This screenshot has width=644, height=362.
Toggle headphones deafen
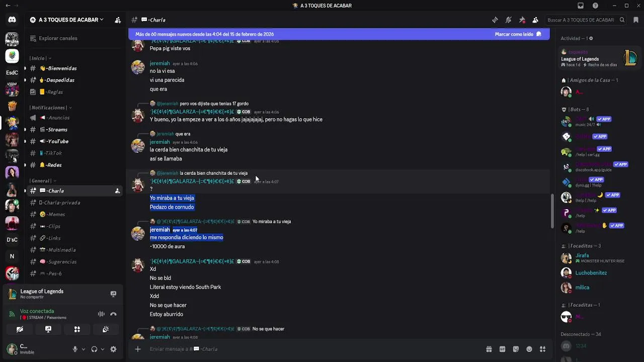94,349
